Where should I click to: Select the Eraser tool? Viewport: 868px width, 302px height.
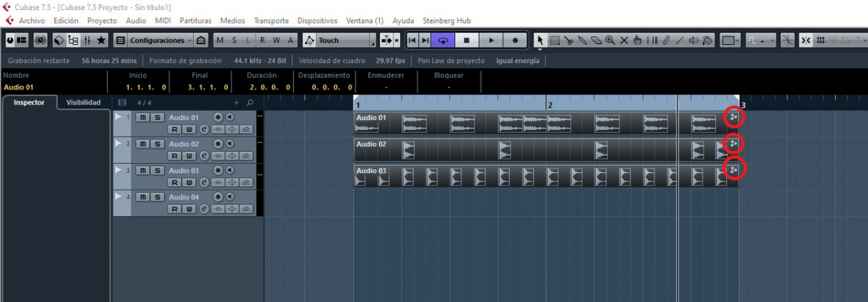pyautogui.click(x=596, y=40)
